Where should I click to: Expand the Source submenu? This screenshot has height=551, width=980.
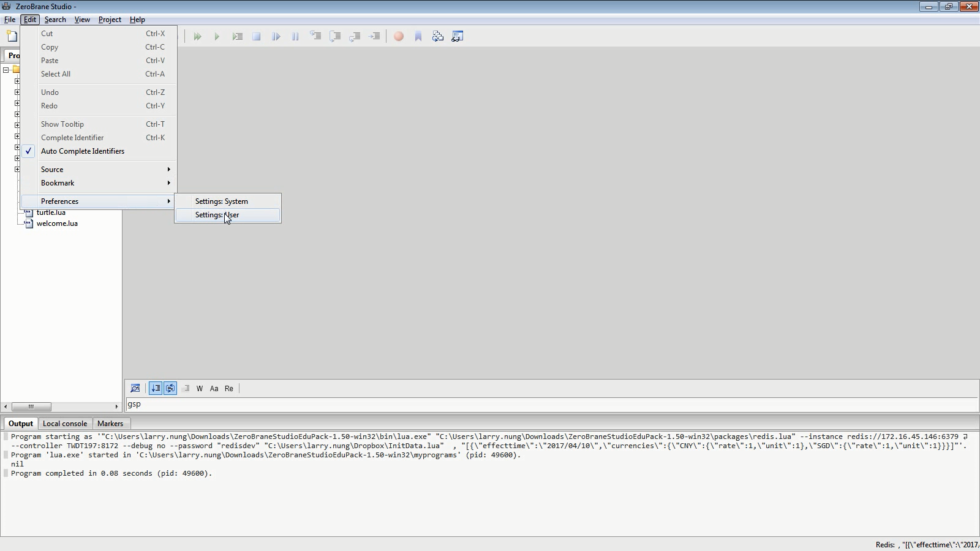pos(99,170)
